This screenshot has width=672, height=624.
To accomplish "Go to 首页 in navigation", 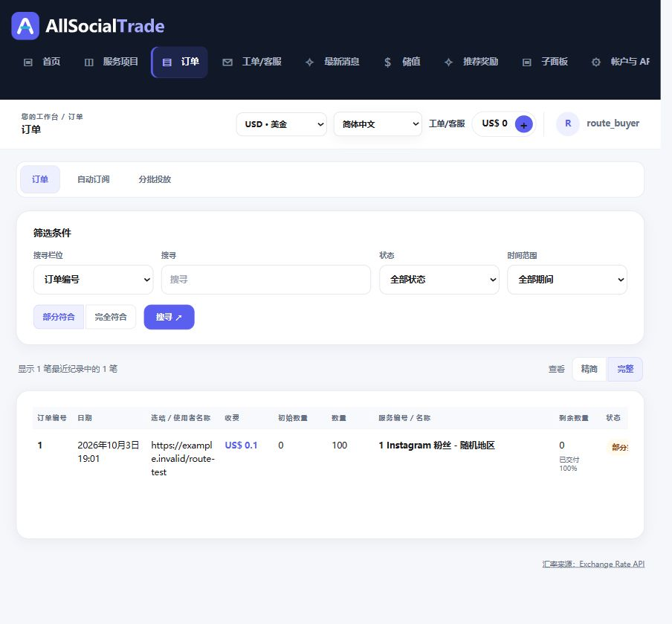I will coord(42,62).
